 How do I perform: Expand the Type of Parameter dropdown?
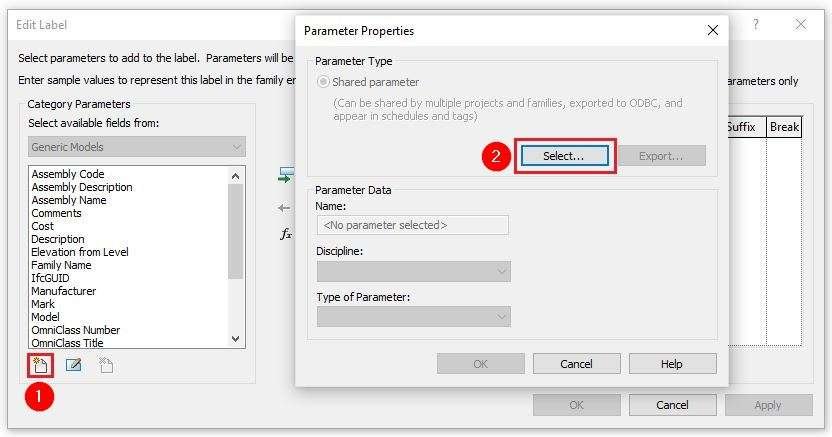(x=413, y=317)
